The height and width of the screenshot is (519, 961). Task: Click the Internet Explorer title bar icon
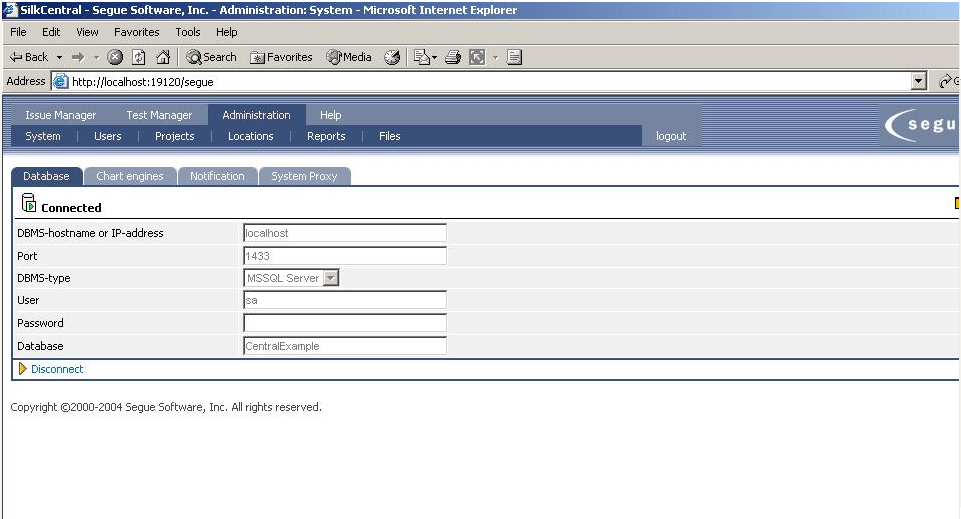10,10
